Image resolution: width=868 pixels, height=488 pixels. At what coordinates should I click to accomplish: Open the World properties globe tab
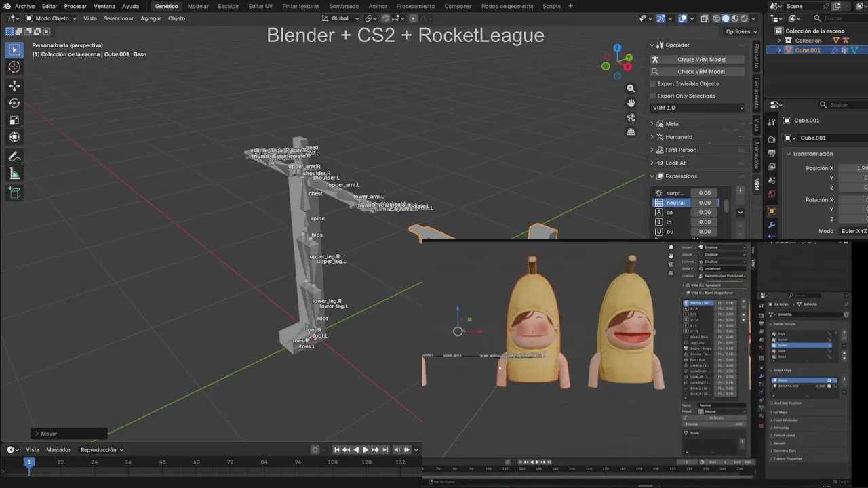click(x=772, y=195)
